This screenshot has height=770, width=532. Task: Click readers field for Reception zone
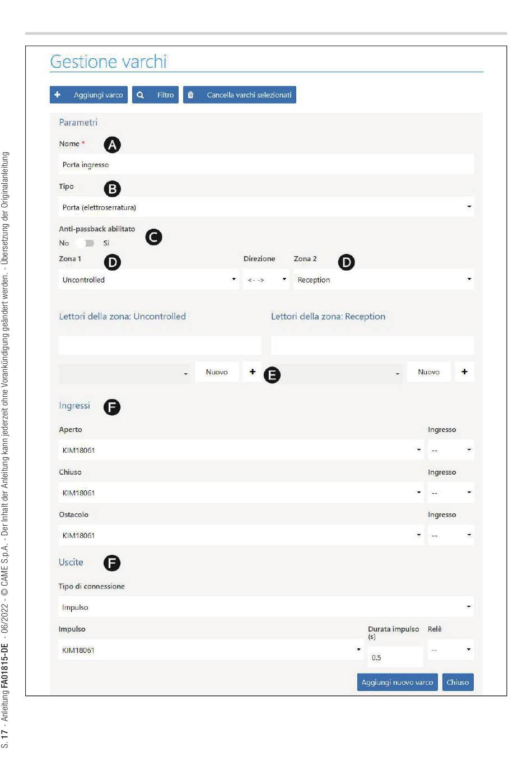(372, 345)
